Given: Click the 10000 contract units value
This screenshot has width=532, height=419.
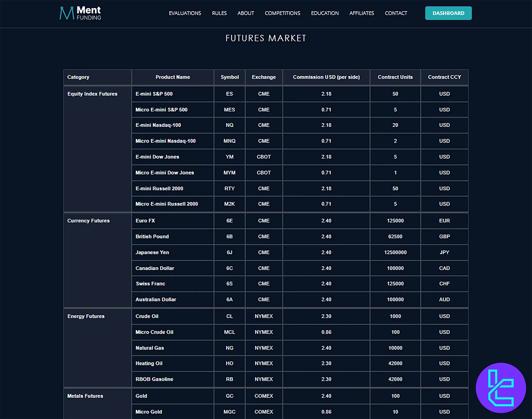Looking at the screenshot, I should (395, 348).
